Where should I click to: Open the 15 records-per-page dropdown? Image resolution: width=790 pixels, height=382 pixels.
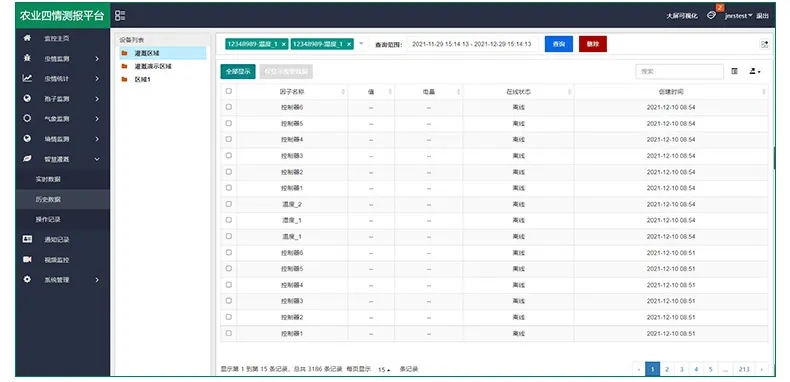tap(384, 369)
